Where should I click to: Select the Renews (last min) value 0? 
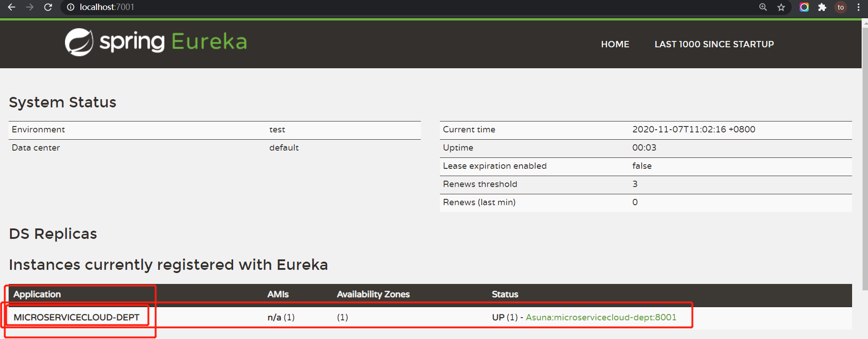[635, 202]
